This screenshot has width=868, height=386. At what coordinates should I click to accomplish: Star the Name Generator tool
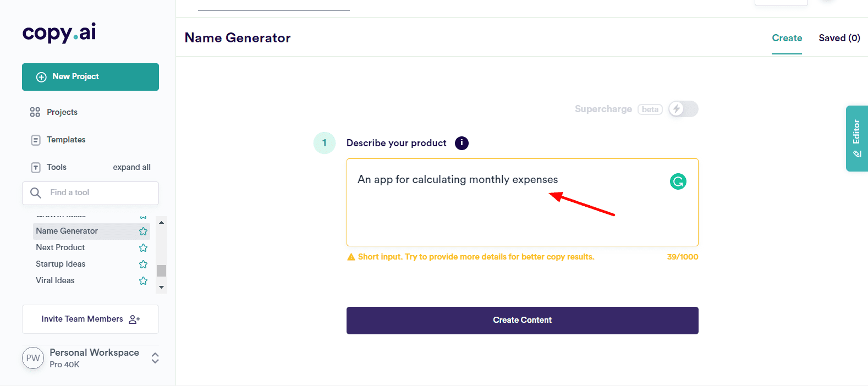click(x=143, y=231)
